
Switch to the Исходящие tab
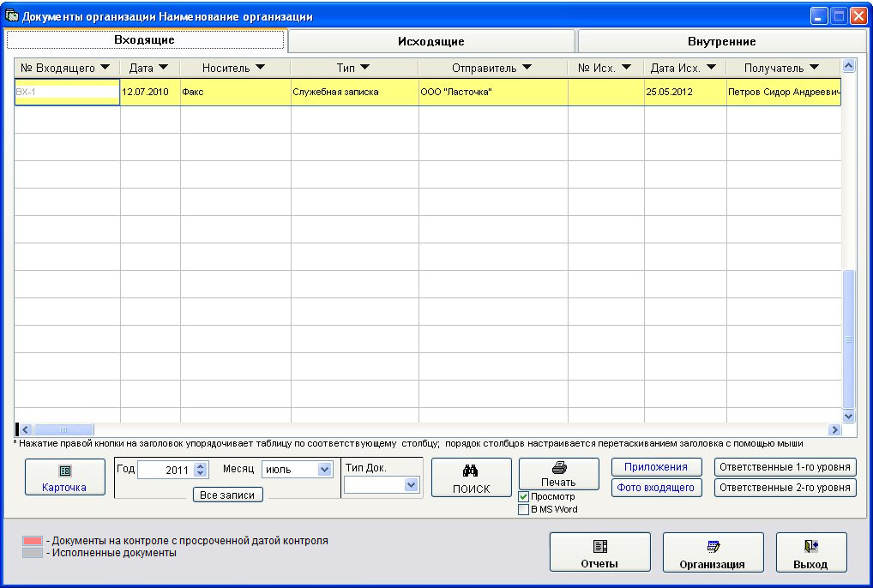tap(430, 41)
